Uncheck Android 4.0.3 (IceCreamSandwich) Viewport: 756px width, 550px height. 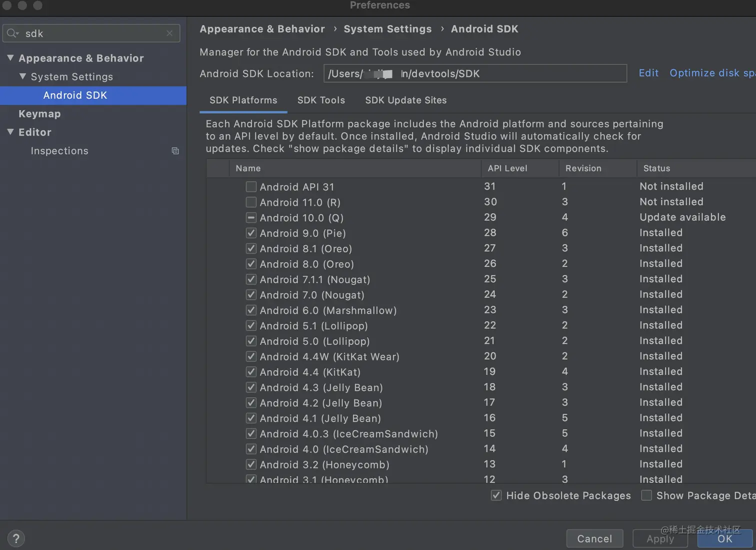coord(251,433)
